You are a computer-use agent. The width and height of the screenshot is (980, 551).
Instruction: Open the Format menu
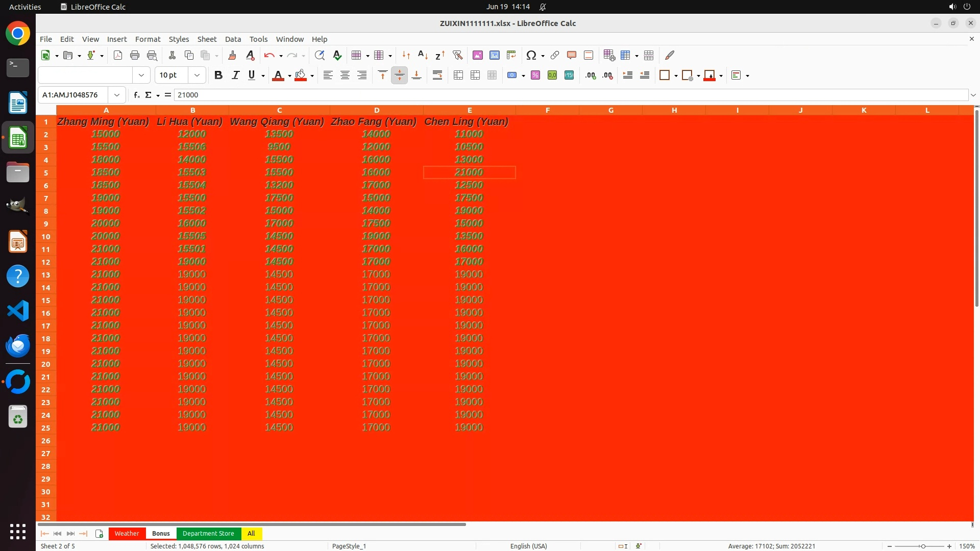[148, 39]
